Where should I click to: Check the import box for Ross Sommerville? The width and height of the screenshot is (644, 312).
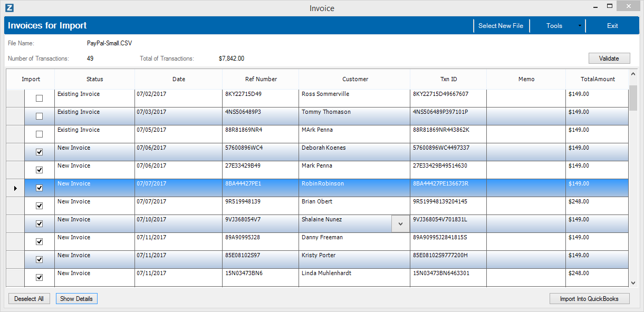(39, 99)
